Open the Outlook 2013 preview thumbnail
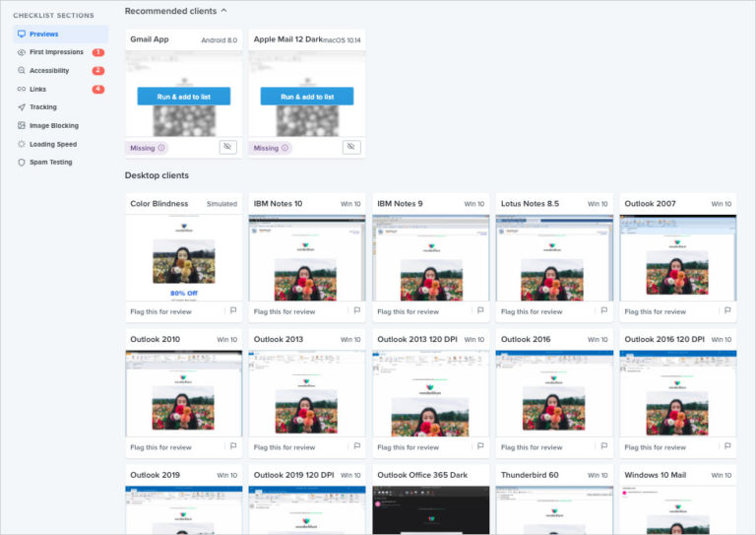 click(307, 394)
